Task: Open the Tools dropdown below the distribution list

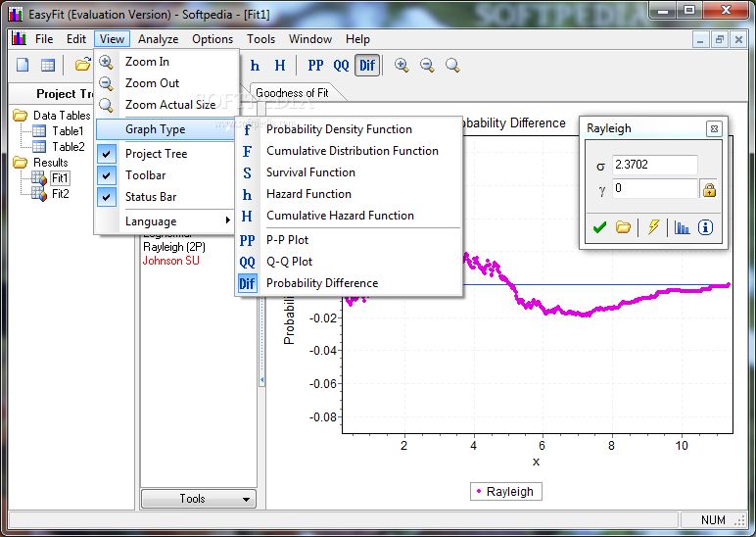Action: (x=198, y=499)
